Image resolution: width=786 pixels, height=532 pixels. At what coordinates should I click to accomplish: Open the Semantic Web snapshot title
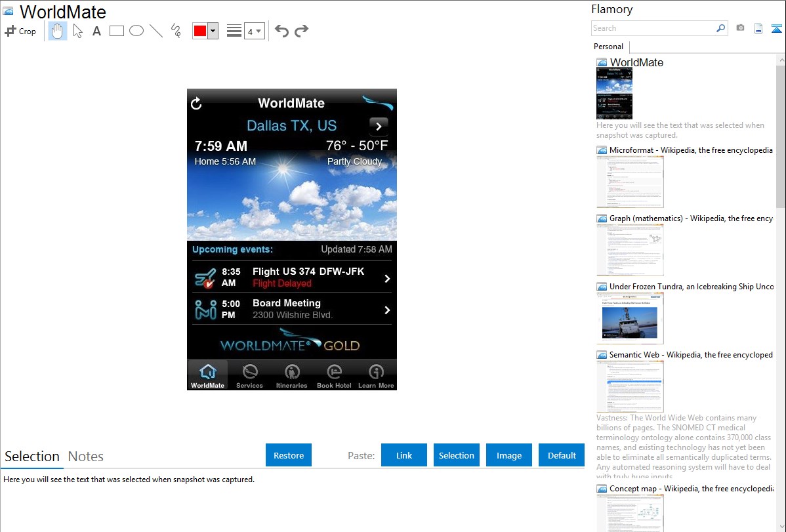(x=691, y=354)
